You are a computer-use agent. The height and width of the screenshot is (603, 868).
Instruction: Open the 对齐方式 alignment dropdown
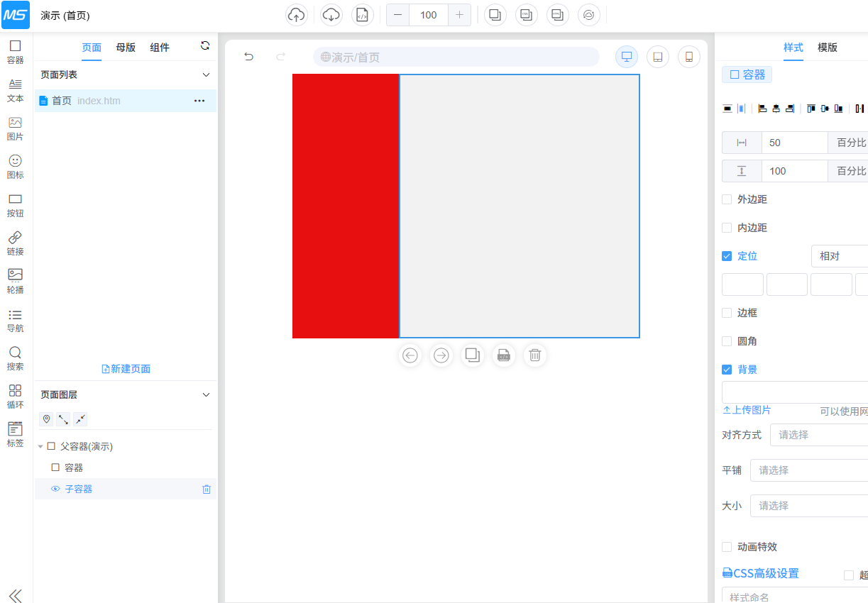pos(816,435)
